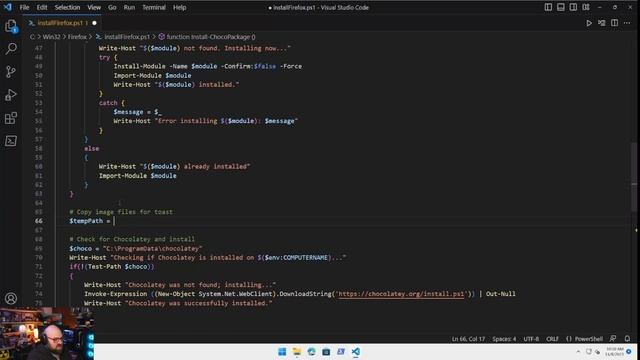Screen dimensions: 640x360
Task: Open the chocolatey.org install.ps1 link
Action: 401,294
